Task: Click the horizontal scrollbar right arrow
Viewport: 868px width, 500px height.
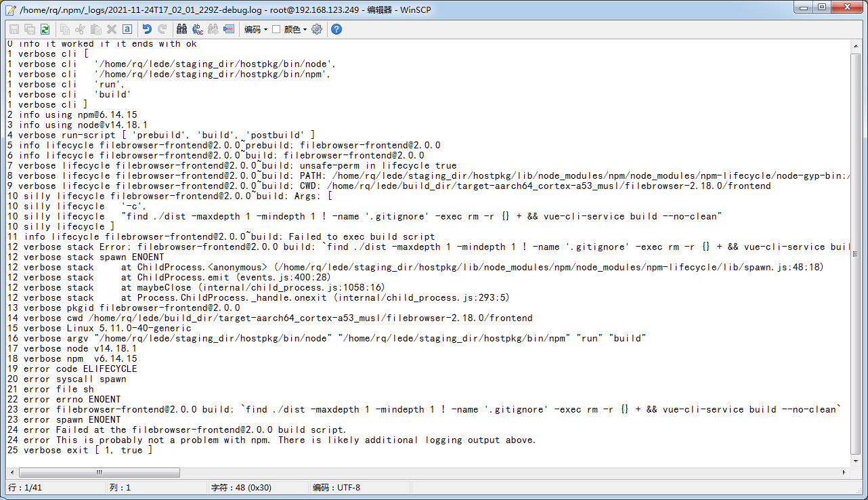Action: tap(844, 472)
